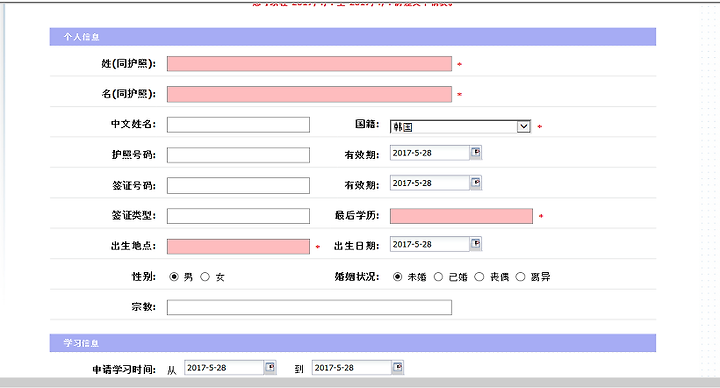
Task: Choose 丧偶 marital status
Action: (x=479, y=276)
